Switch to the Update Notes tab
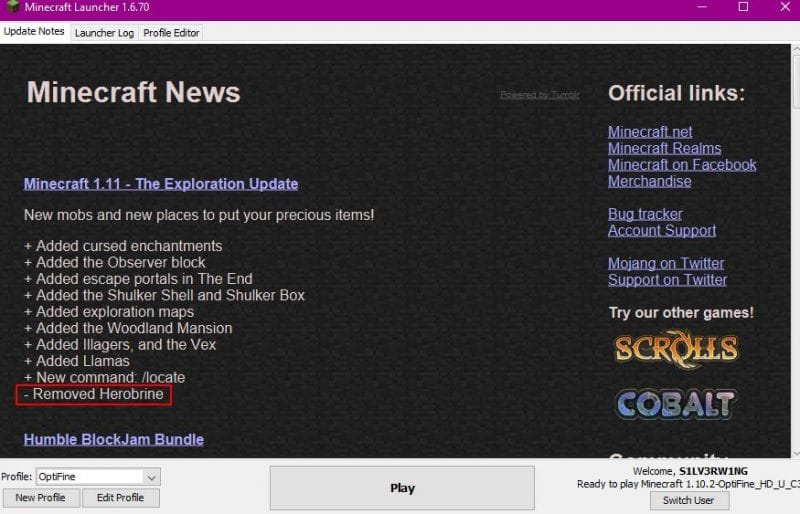The height and width of the screenshot is (514, 800). pos(34,31)
